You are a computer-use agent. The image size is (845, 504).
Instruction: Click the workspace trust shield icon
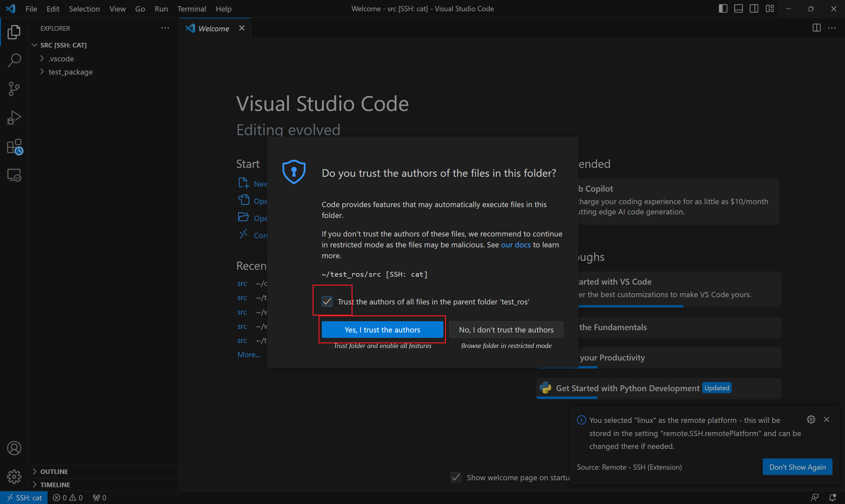click(x=294, y=172)
